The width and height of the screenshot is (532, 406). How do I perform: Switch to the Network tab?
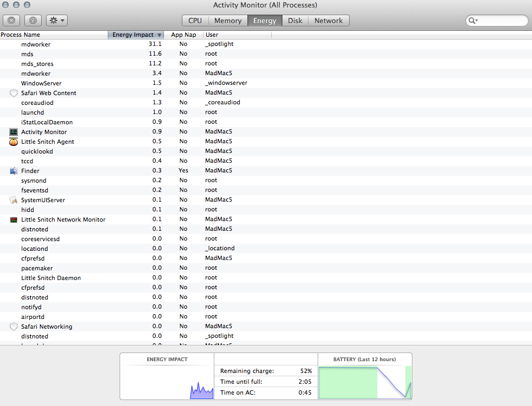click(329, 21)
